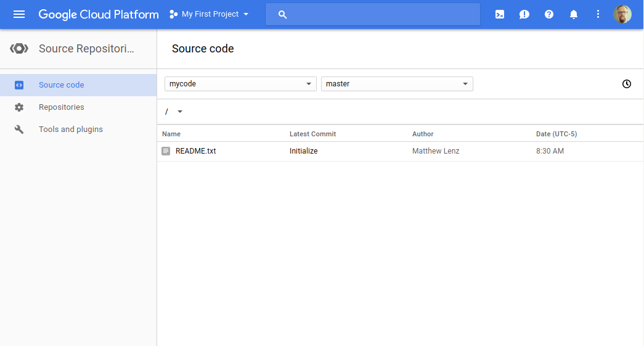The height and width of the screenshot is (346, 644).
Task: Click the Source code page heading
Action: click(x=203, y=49)
